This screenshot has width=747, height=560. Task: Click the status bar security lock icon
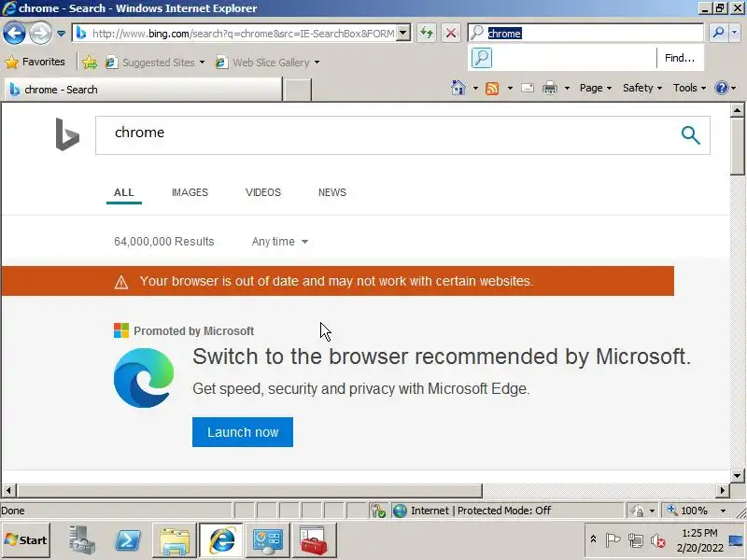[637, 511]
